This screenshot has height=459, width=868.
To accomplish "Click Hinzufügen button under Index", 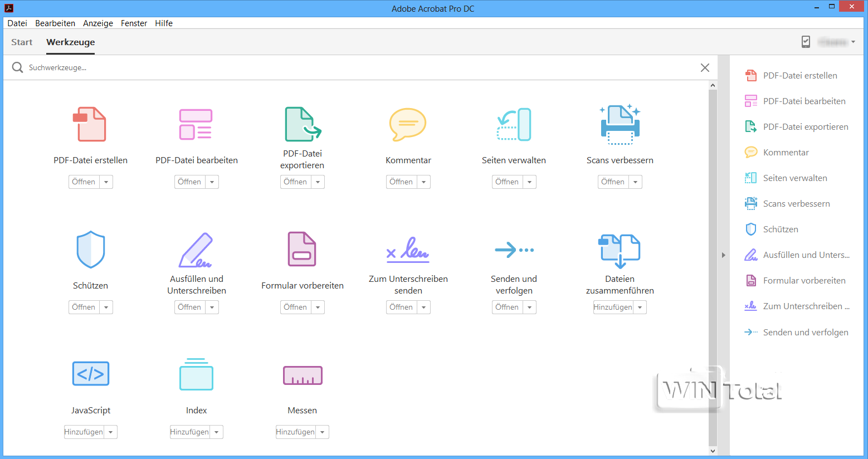I will pos(189,432).
